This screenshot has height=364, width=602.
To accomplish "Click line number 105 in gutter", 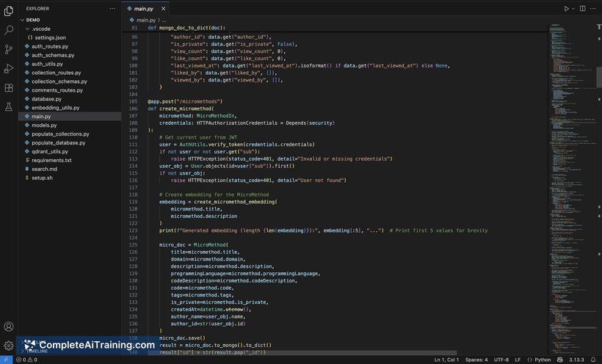I will click(x=133, y=101).
